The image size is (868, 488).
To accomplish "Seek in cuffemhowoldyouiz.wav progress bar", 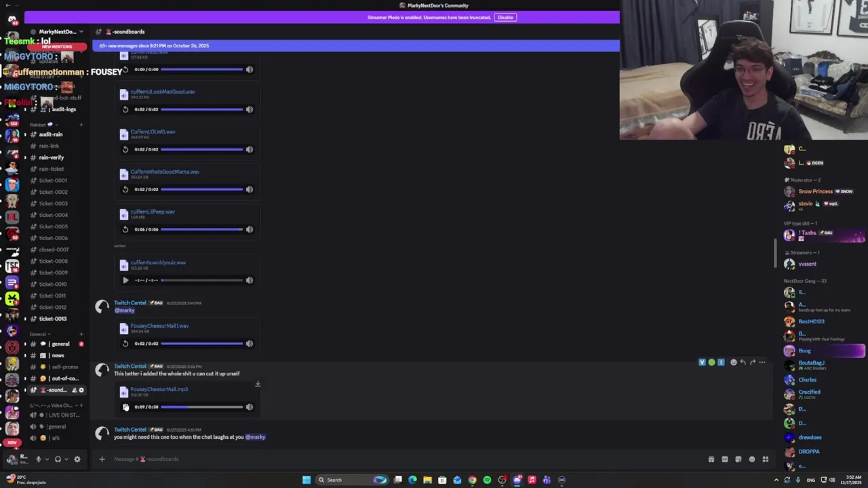I will tap(202, 280).
